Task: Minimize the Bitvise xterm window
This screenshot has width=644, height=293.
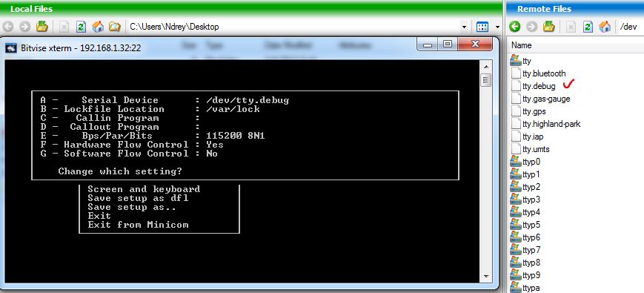Action: pyautogui.click(x=428, y=44)
